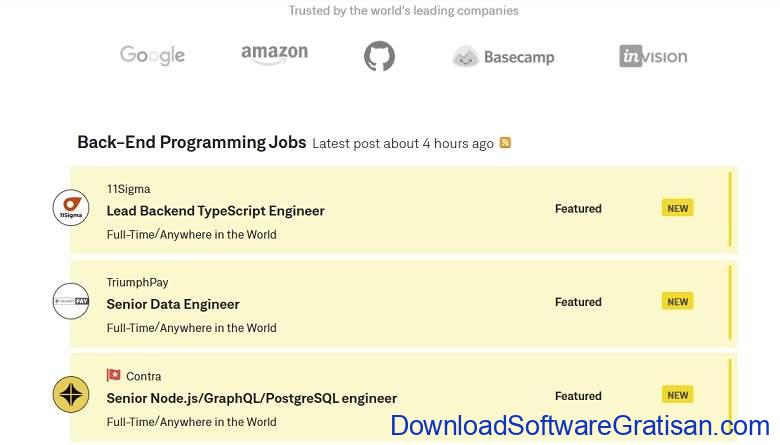Viewport: 780px width, 445px height.
Task: Open the 11Sigma company logo
Action: point(71,207)
